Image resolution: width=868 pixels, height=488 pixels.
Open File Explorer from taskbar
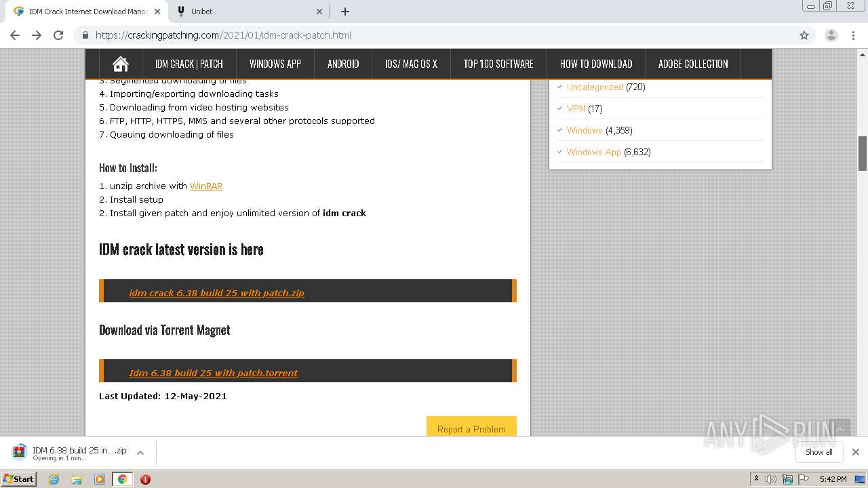tap(77, 479)
